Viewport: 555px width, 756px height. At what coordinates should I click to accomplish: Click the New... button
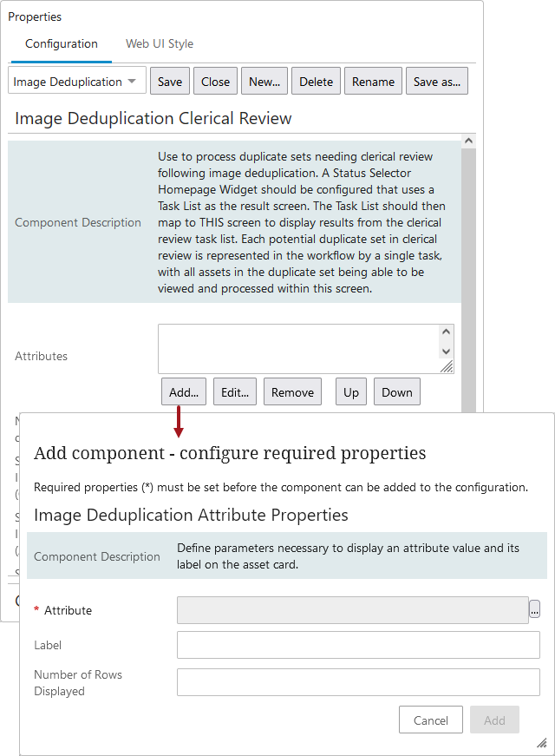coord(264,82)
